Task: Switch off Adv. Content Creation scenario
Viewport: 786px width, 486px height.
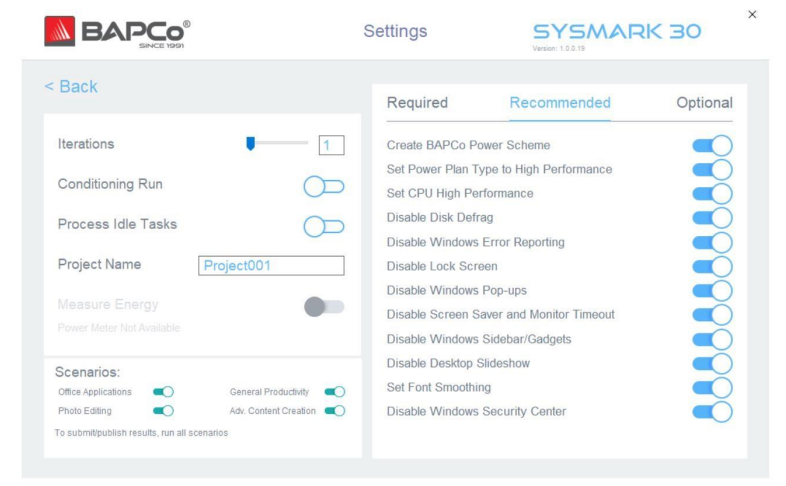Action: pyautogui.click(x=334, y=411)
